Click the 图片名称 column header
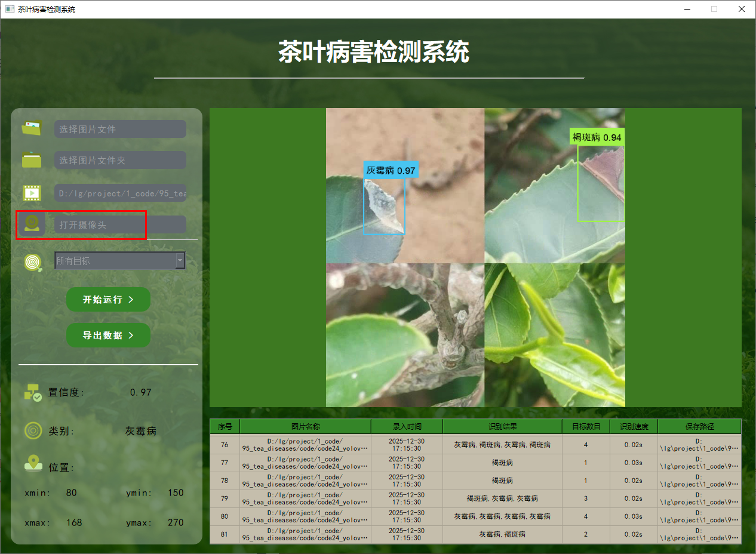This screenshot has height=554, width=756. click(x=305, y=426)
